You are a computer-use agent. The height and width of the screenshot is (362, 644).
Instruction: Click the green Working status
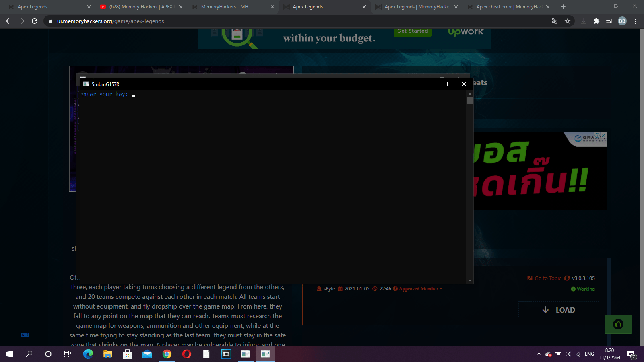click(583, 289)
